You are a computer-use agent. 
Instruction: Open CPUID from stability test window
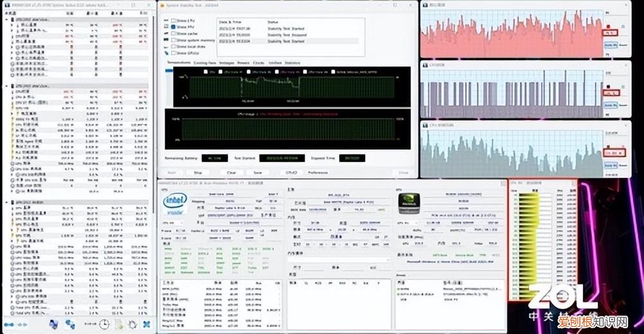pos(291,172)
